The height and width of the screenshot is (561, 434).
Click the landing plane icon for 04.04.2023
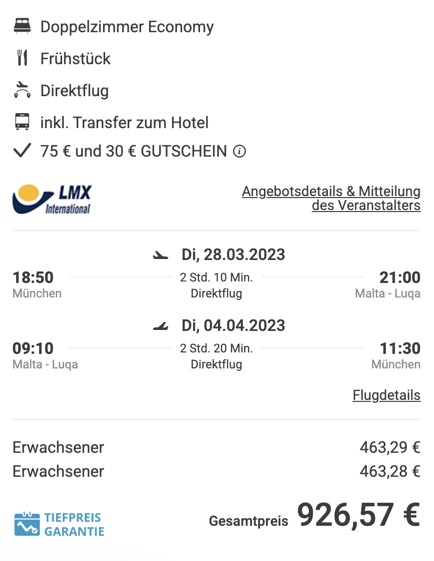click(x=160, y=326)
